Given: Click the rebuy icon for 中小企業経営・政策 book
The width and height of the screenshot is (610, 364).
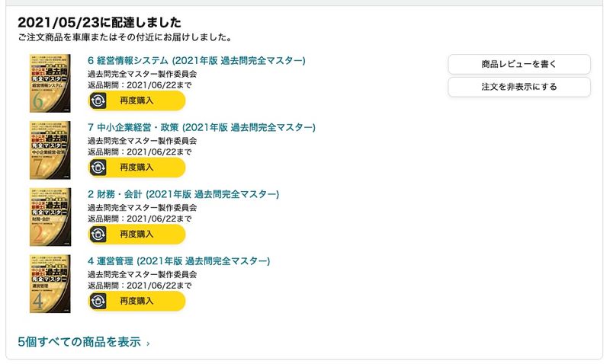Looking at the screenshot, I should click(x=98, y=168).
